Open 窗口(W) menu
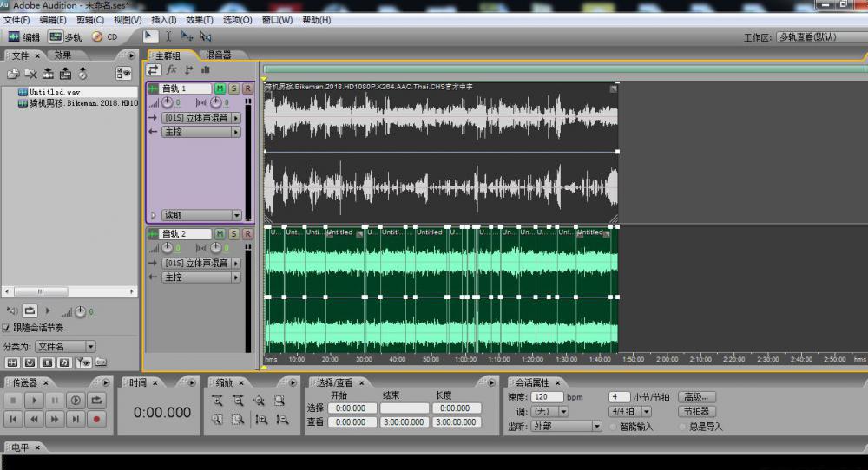 [x=277, y=20]
